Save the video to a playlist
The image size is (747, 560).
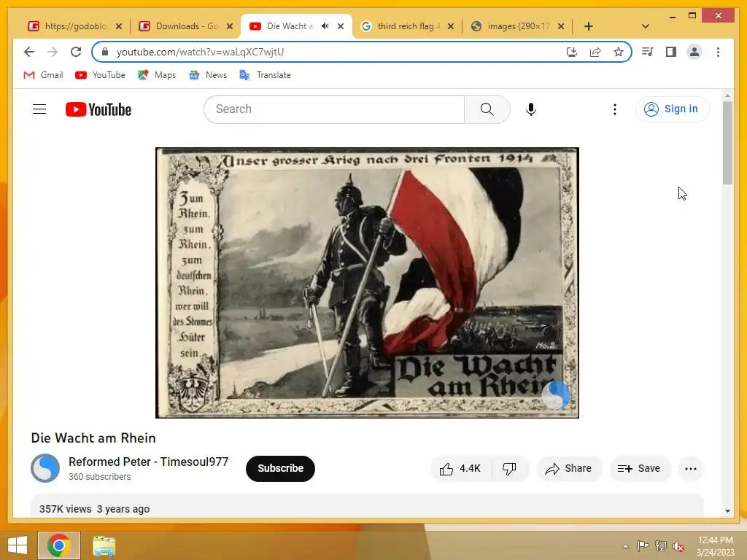pyautogui.click(x=639, y=469)
